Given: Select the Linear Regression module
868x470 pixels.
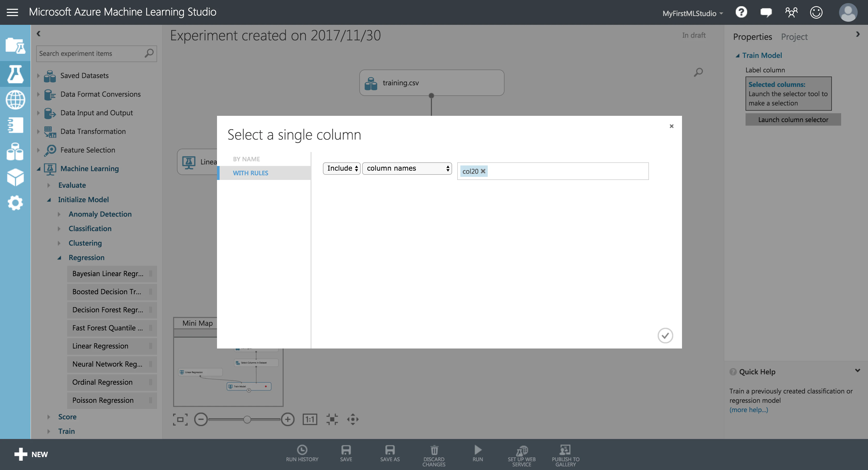Looking at the screenshot, I should tap(112, 346).
